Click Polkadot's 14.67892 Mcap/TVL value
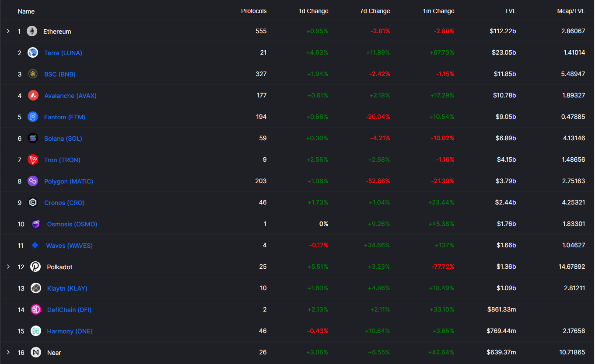This screenshot has height=364, width=595. 571,267
